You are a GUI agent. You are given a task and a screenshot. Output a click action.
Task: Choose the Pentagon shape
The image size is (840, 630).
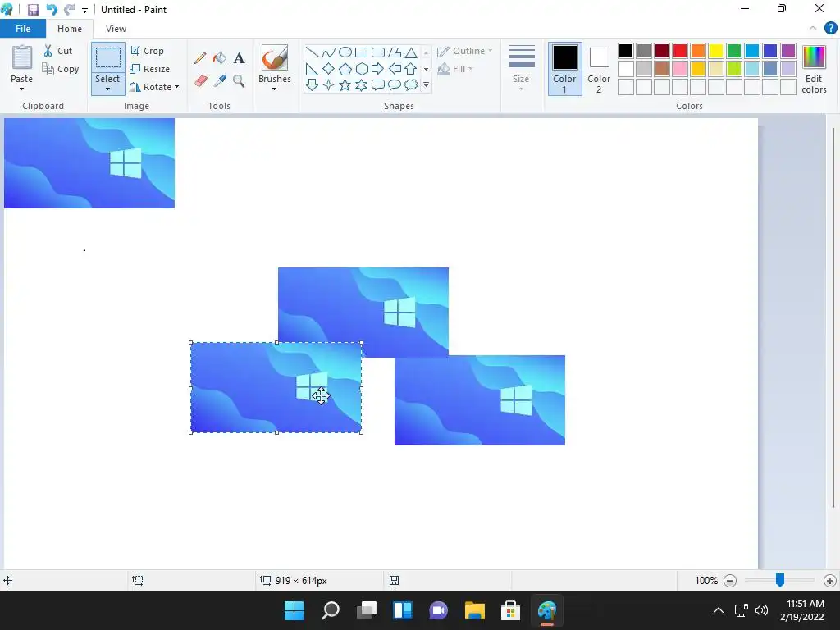tap(345, 69)
